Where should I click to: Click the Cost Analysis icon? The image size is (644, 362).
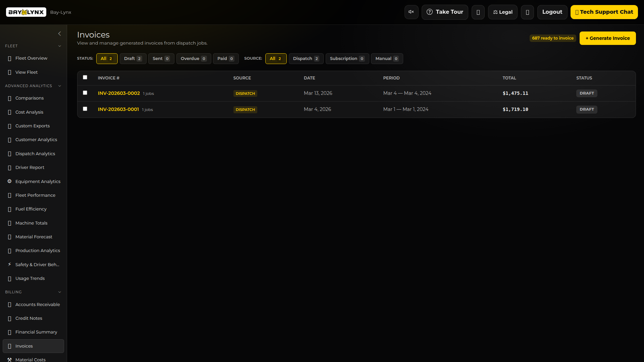click(9, 112)
